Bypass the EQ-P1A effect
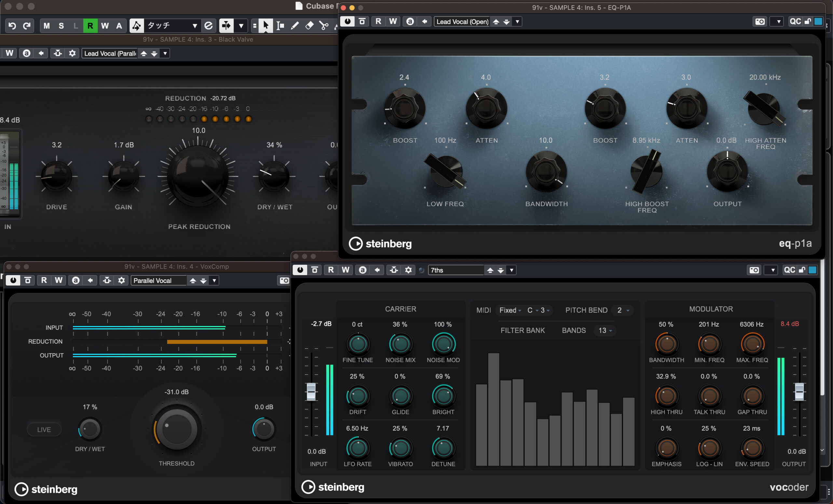This screenshot has width=833, height=504. pos(362,21)
